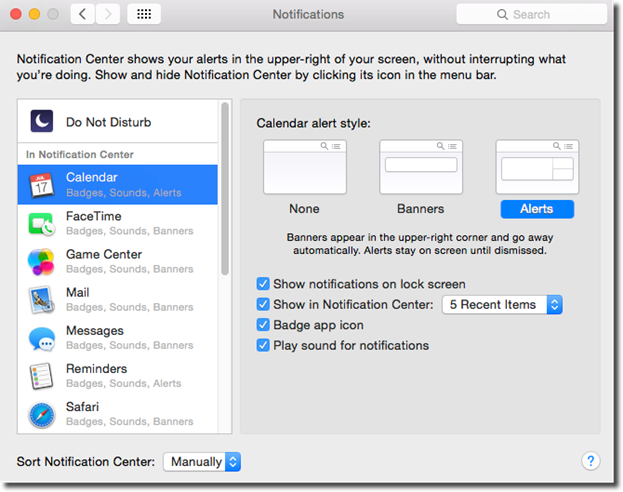Click the Calendar app icon in list
Screen dimensions: 623x492
point(42,185)
